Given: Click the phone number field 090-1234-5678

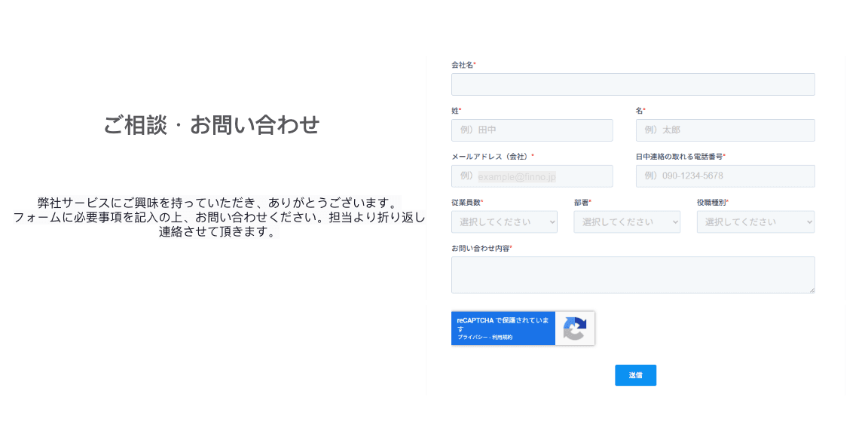Looking at the screenshot, I should tap(725, 176).
